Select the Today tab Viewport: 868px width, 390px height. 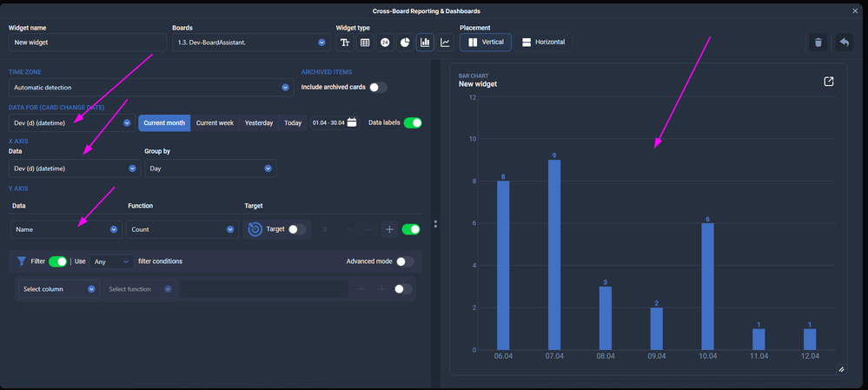(x=293, y=122)
